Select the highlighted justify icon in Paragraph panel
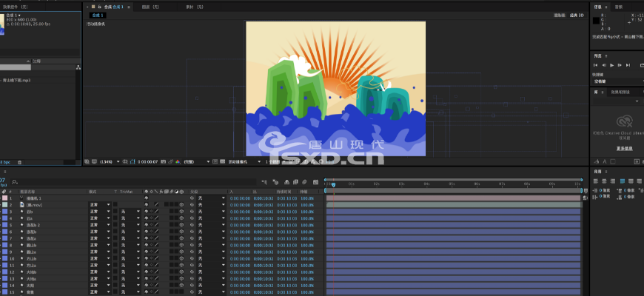This screenshot has height=296, width=644. [623, 181]
